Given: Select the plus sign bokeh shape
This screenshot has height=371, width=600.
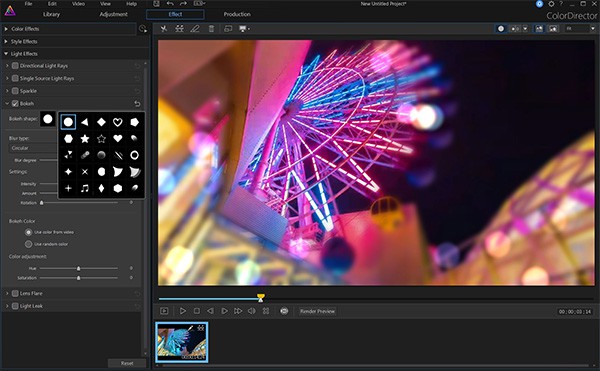Looking at the screenshot, I should pos(68,188).
